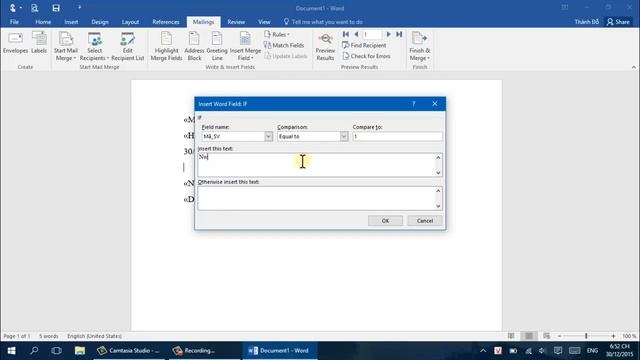The height and width of the screenshot is (360, 640).
Task: Go to first record
Action: click(x=346, y=34)
